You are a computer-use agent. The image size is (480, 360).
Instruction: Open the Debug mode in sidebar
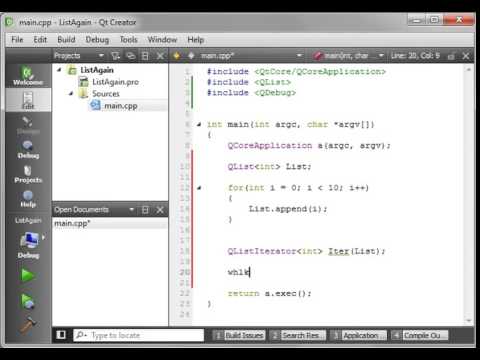coord(28,149)
